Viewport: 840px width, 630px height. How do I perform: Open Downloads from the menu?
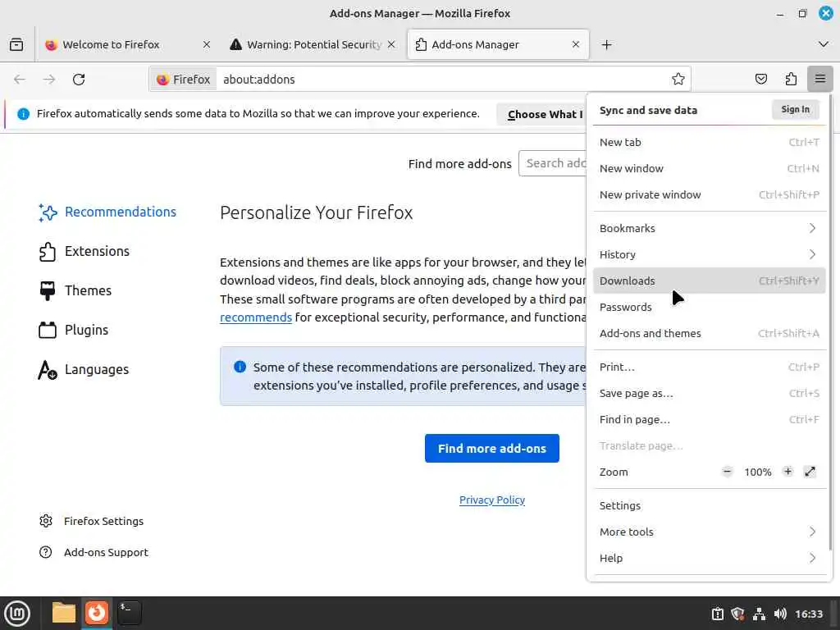[x=710, y=281]
